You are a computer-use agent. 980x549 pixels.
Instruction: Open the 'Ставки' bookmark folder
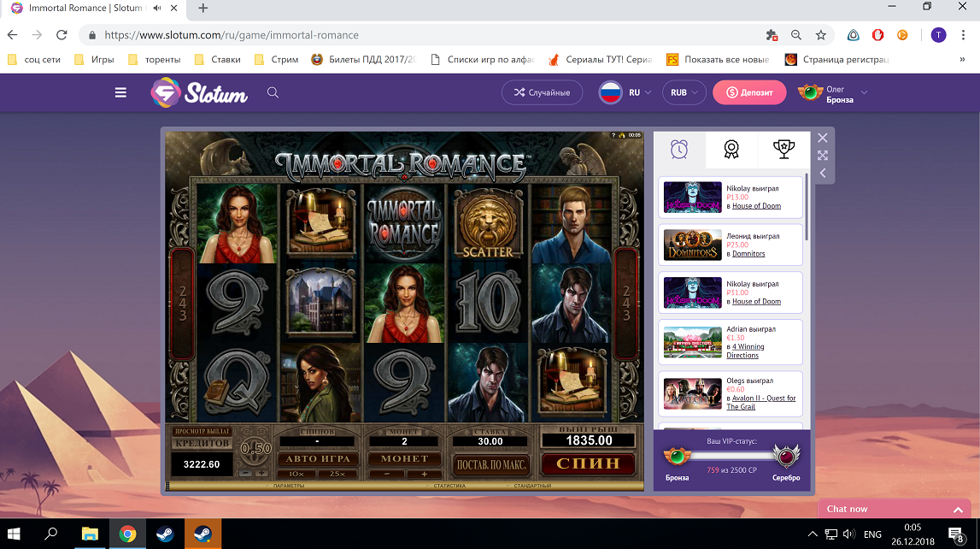218,59
